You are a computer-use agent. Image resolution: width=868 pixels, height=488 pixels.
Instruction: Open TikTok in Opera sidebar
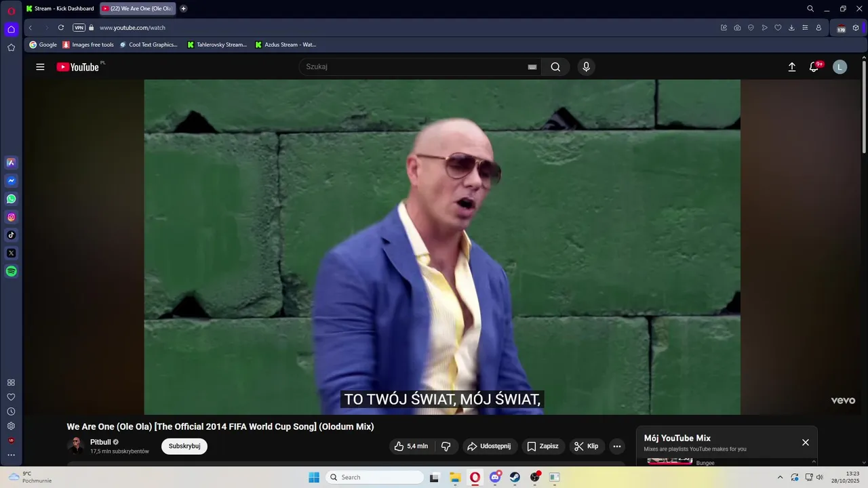click(11, 235)
